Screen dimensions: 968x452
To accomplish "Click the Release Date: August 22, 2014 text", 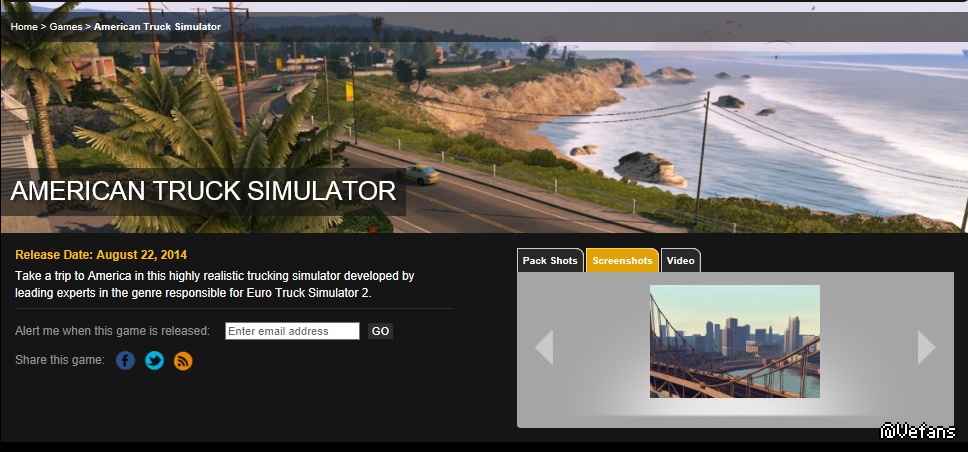I will 101,255.
